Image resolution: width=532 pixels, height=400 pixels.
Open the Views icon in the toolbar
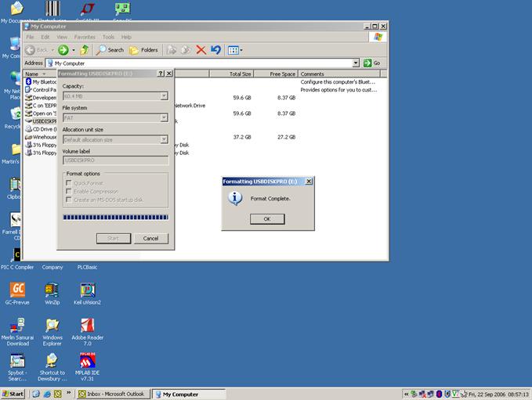click(235, 51)
